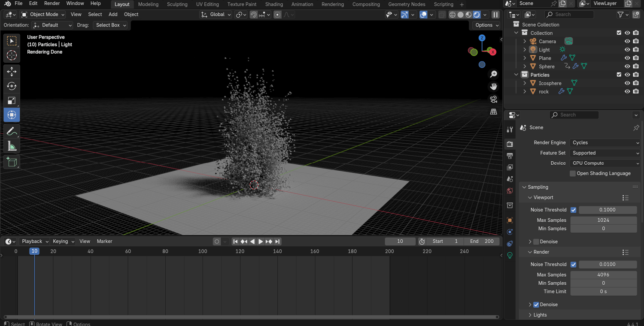Screen dimensions: 644x326
Task: Click the Add Cube tool
Action: coord(12,162)
